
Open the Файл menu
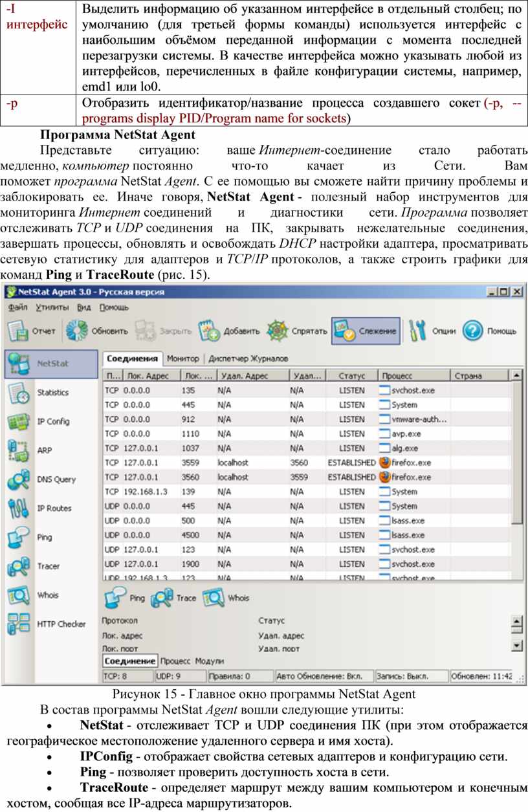coord(18,307)
